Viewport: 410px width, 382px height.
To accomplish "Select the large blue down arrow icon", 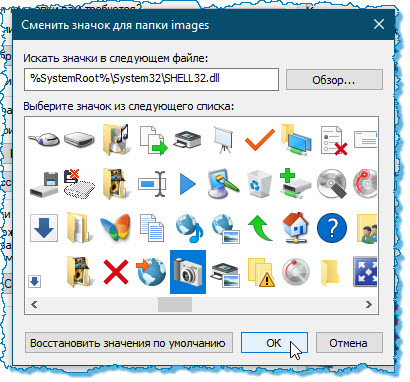I will (44, 228).
